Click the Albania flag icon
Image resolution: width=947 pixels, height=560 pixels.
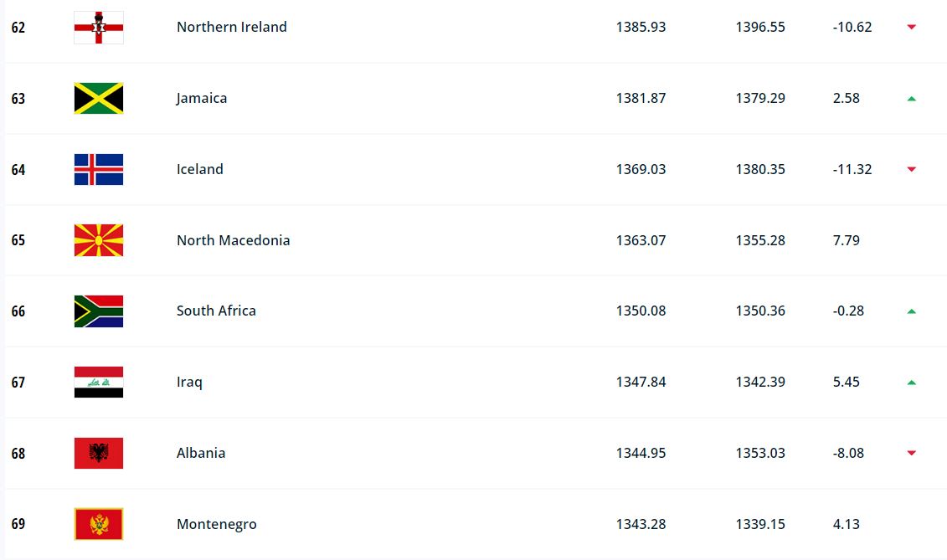point(99,453)
